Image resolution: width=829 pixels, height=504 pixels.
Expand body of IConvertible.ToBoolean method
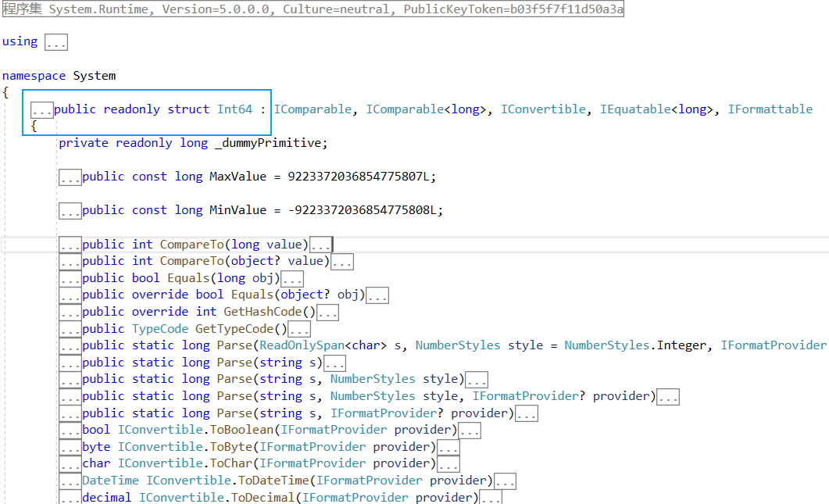click(470, 431)
